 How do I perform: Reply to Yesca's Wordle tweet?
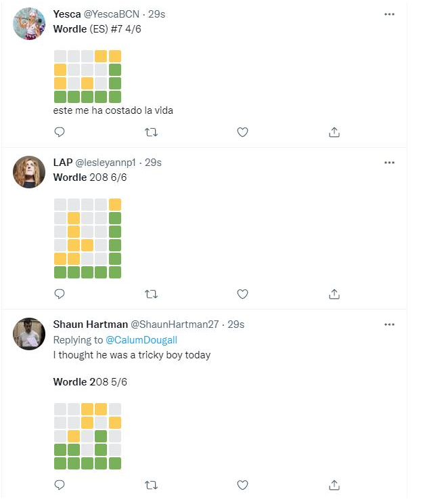tap(60, 132)
